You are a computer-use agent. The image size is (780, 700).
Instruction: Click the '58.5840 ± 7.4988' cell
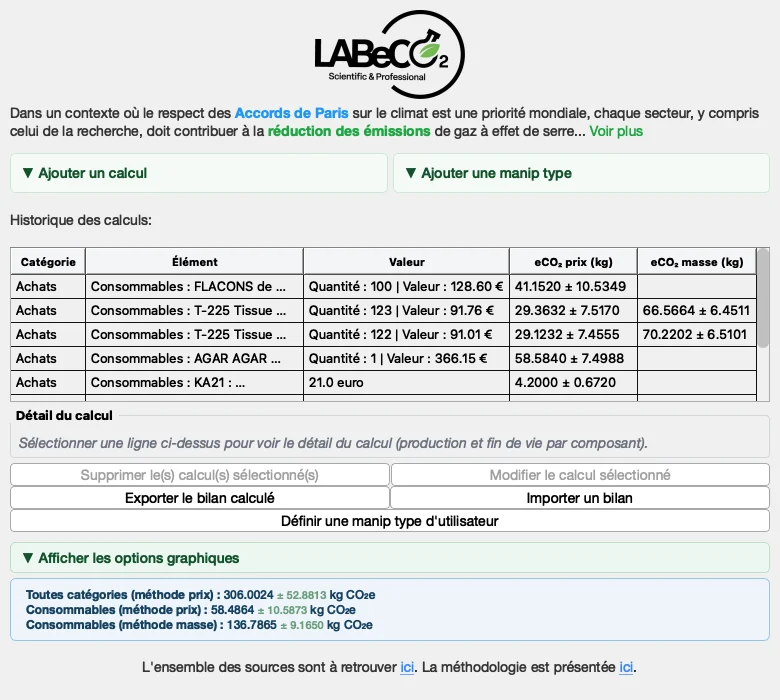coord(573,358)
